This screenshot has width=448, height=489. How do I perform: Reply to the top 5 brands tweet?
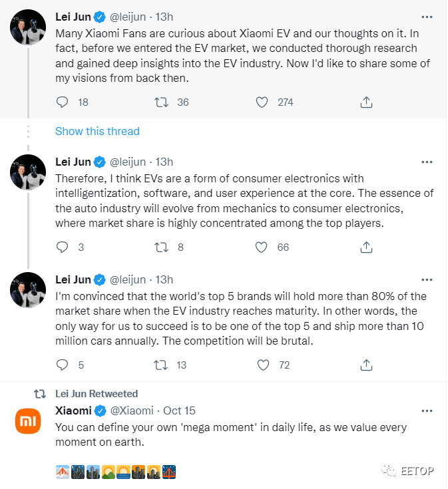[62, 365]
